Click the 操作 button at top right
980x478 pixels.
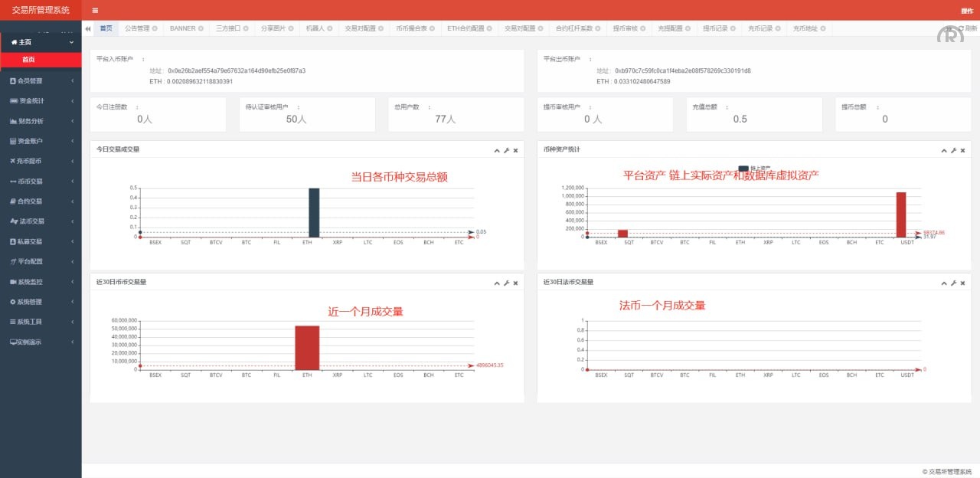pos(966,11)
